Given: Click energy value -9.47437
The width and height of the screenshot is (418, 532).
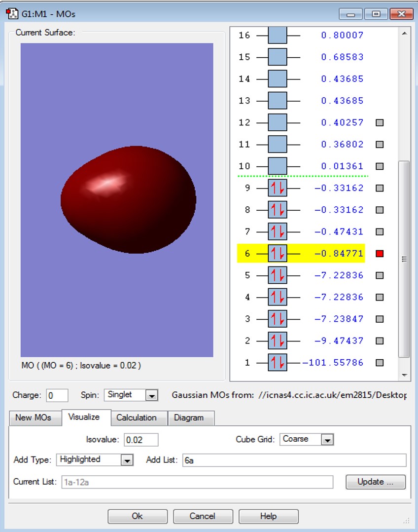Looking at the screenshot, I should click(339, 341).
